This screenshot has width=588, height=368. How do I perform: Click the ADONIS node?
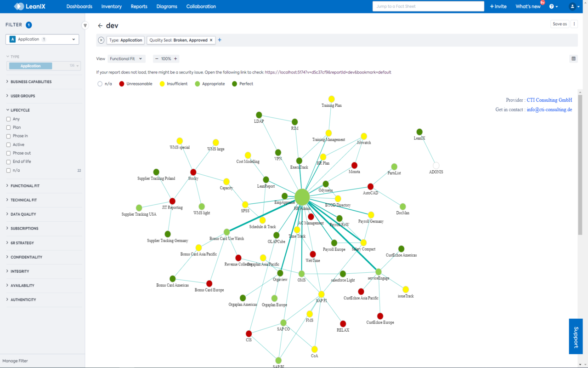coord(436,166)
